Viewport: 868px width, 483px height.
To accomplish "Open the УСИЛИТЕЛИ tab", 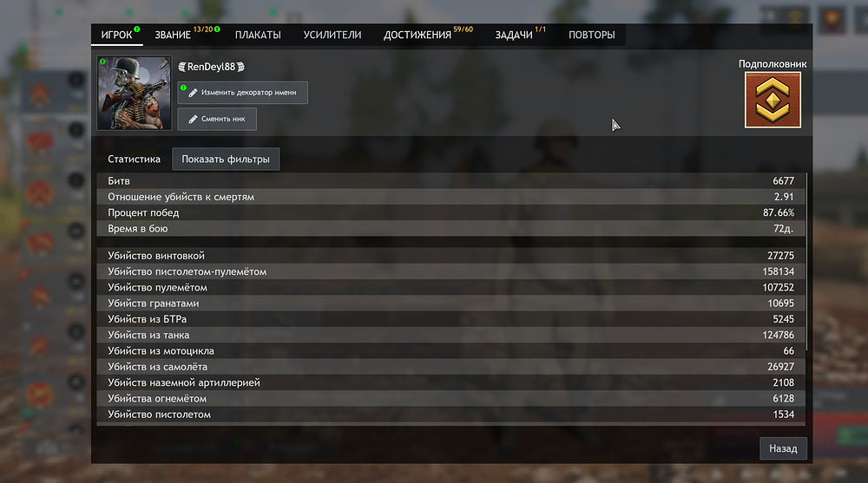I will click(x=332, y=36).
